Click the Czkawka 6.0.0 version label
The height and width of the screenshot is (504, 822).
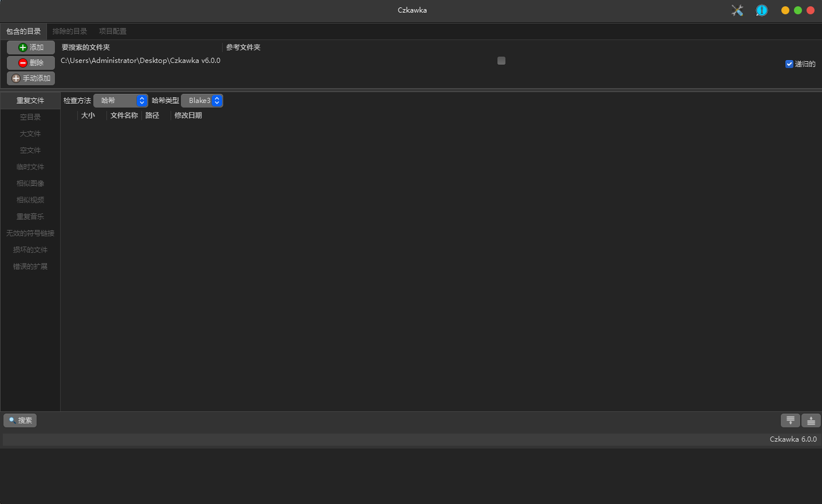[793, 439]
